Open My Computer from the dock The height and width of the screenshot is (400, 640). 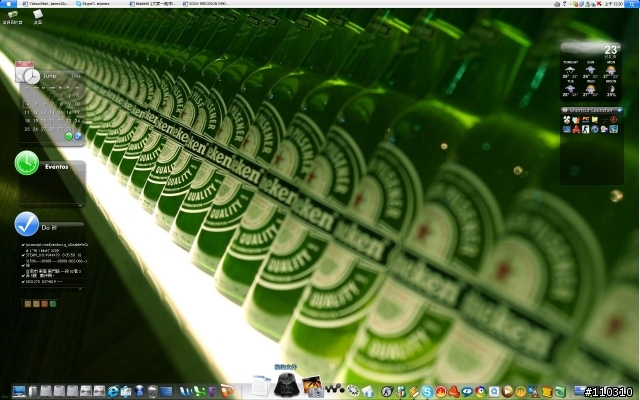[x=19, y=391]
